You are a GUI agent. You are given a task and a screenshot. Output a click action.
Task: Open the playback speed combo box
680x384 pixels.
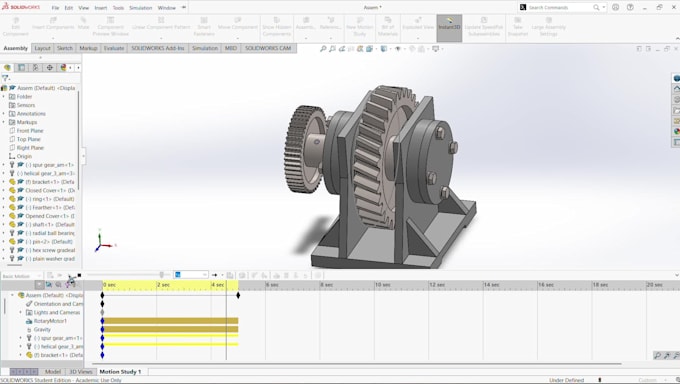(x=191, y=275)
